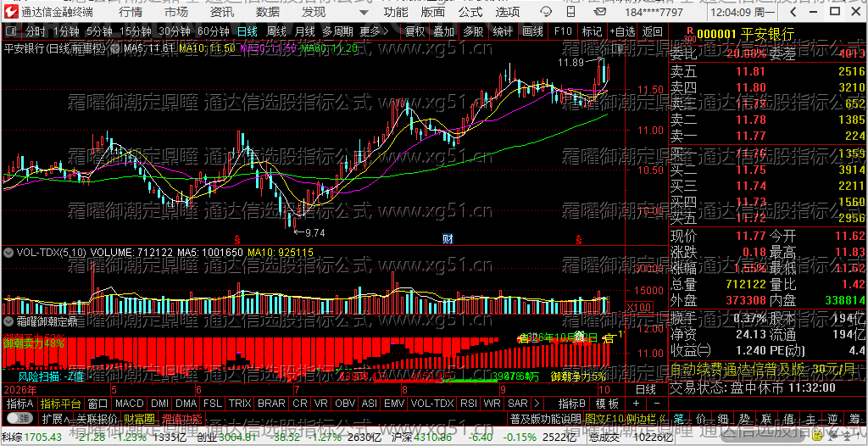Switch to 60分钟 period
This screenshot has width=868, height=446.
coord(213,32)
